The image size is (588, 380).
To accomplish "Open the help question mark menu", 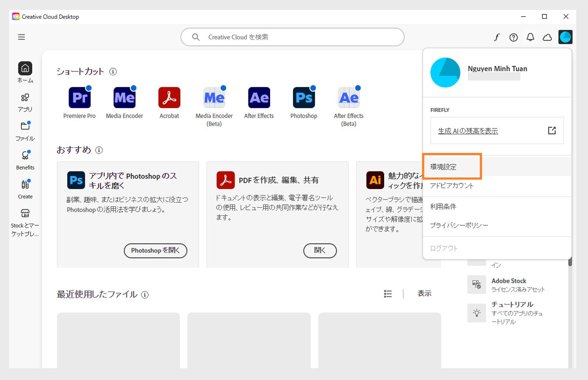I will 513,37.
